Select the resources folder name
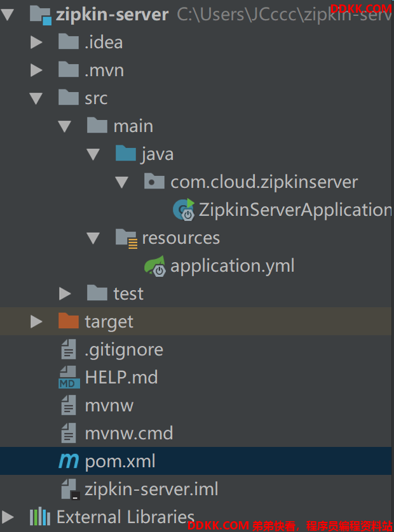The image size is (394, 532). tap(181, 238)
